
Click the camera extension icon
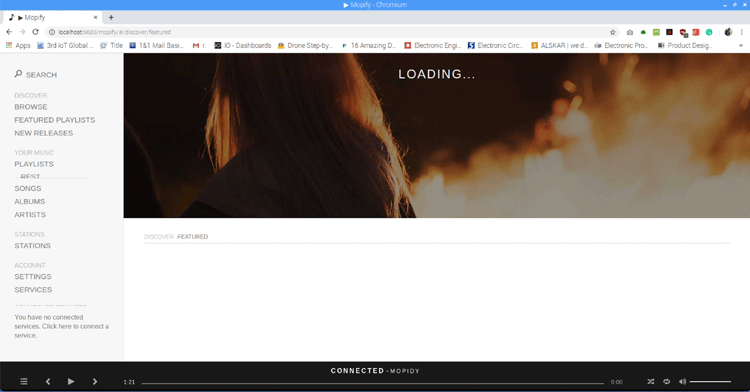630,32
